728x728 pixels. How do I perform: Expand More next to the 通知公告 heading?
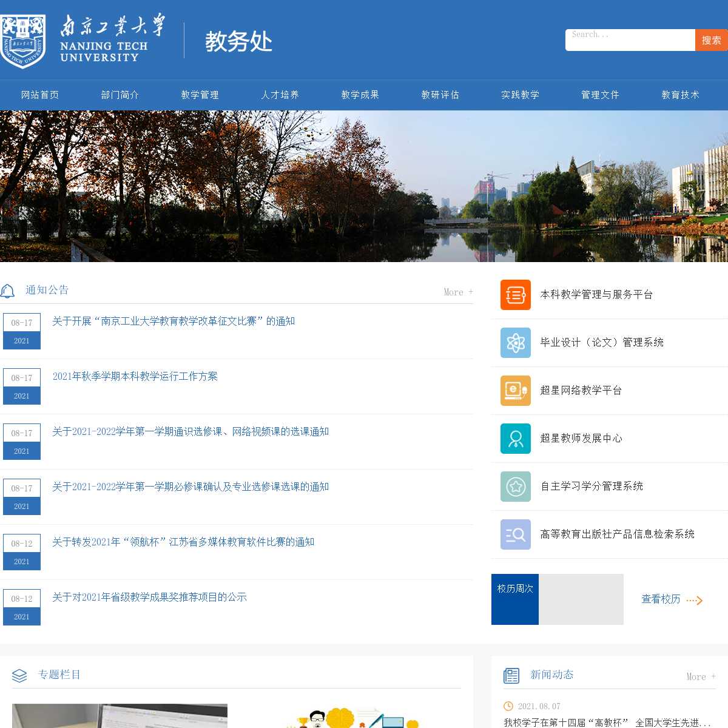coord(457,292)
